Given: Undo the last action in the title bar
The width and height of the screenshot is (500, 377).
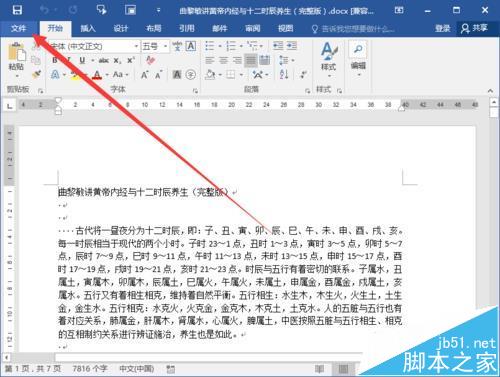Looking at the screenshot, I should click(x=44, y=10).
